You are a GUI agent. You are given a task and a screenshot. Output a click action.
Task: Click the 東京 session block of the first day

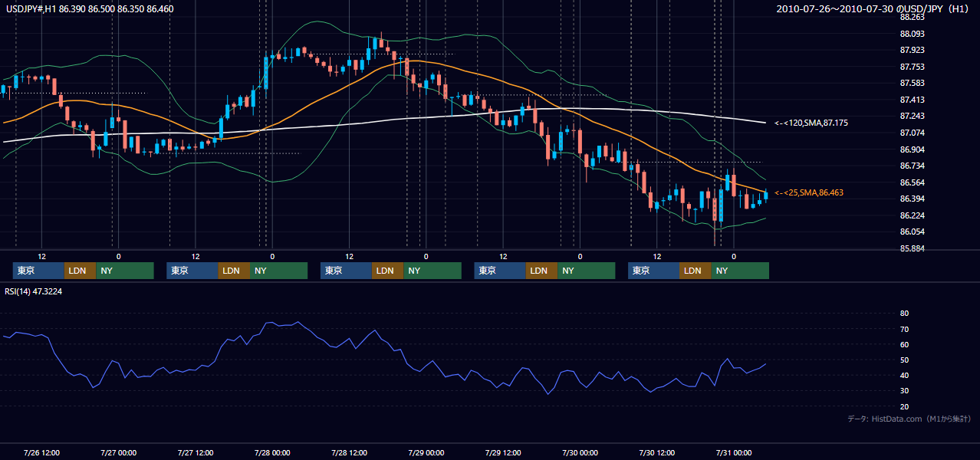point(38,271)
